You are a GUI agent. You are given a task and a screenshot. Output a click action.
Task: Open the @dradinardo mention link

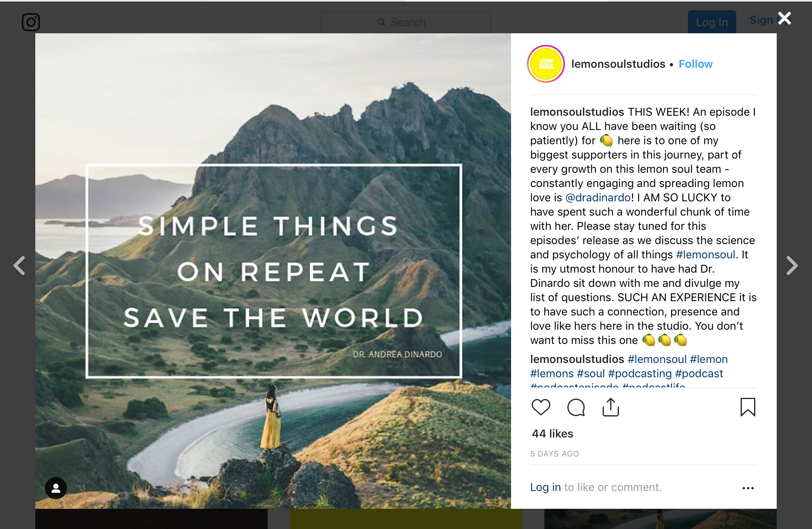(598, 198)
